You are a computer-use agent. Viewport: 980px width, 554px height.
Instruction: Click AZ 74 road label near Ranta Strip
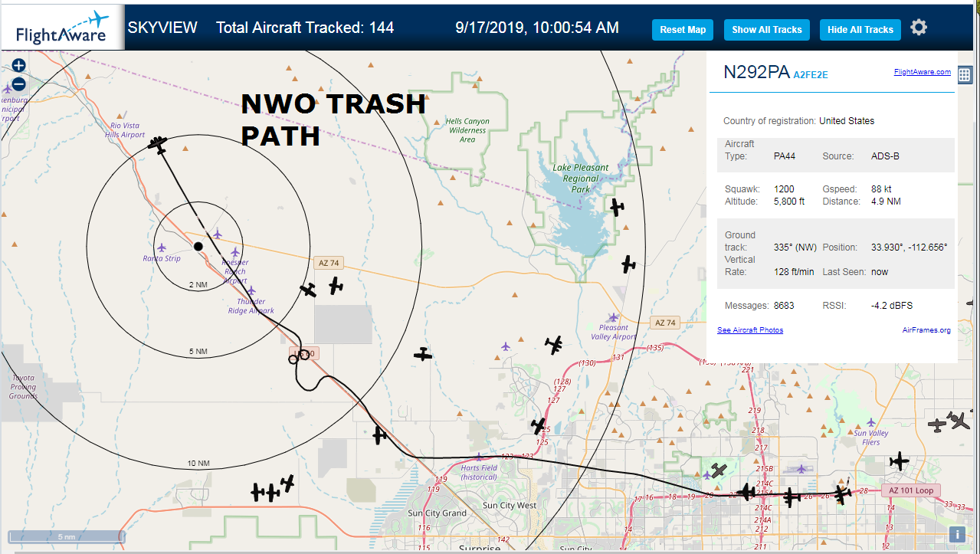coord(328,263)
